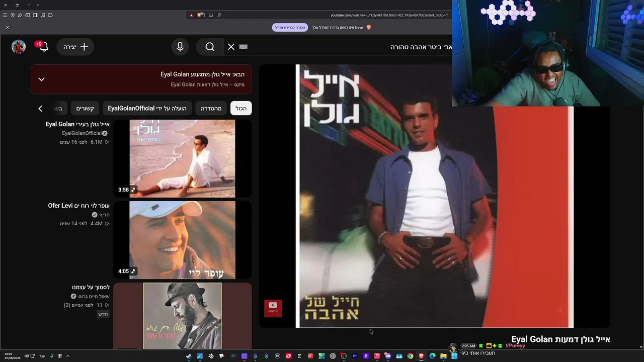Open Steam from the taskbar

click(x=189, y=356)
